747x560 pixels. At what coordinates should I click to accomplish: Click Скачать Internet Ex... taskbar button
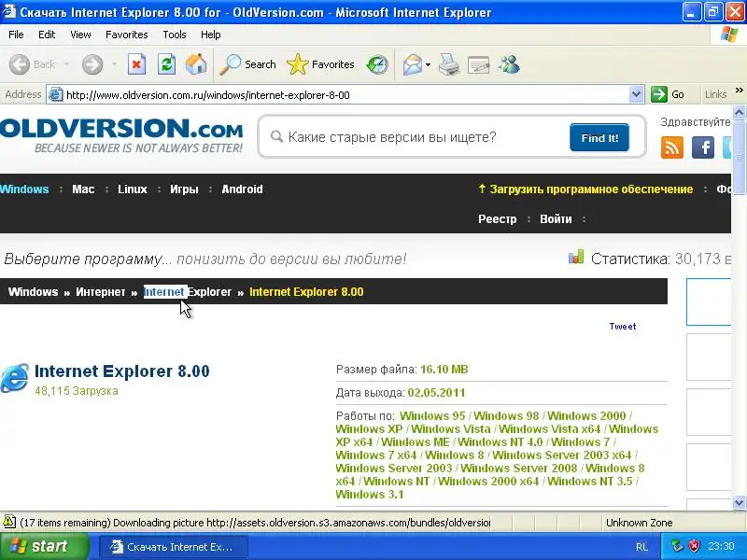click(x=174, y=547)
